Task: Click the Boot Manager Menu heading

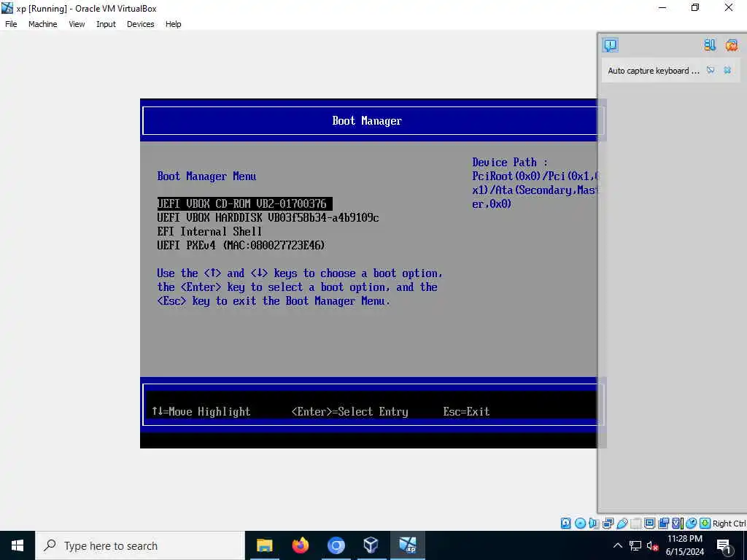Action: click(x=206, y=176)
